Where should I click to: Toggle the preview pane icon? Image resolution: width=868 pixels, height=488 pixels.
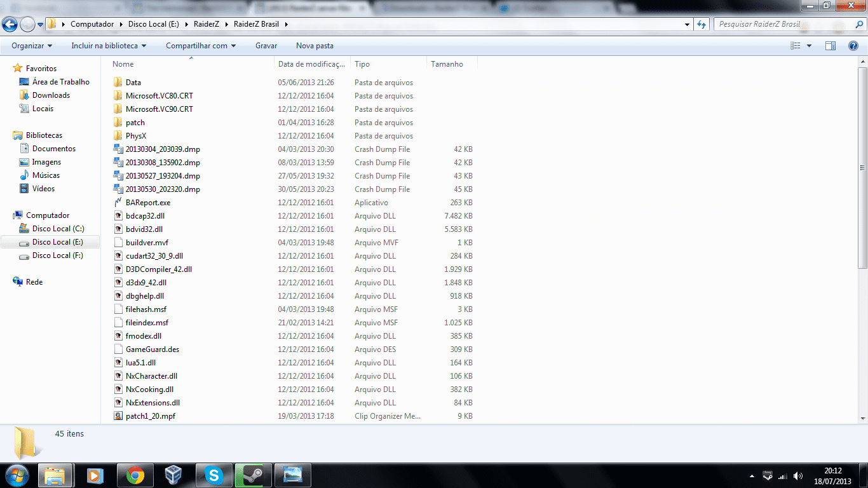(830, 46)
